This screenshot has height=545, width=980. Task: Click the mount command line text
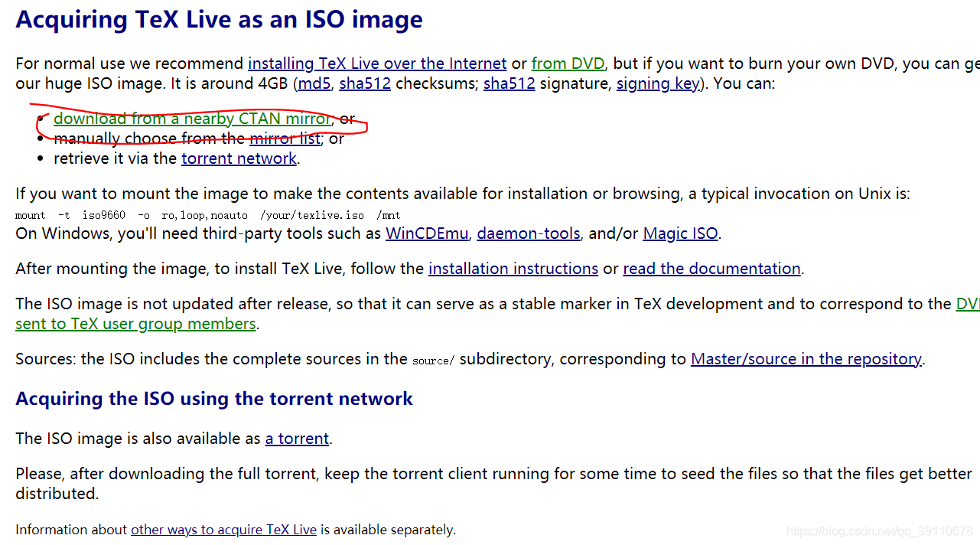pos(208,215)
